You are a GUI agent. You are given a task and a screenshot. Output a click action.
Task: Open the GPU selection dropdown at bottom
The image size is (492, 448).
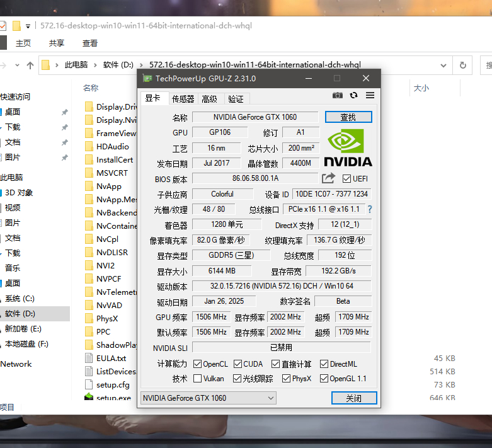(209, 398)
